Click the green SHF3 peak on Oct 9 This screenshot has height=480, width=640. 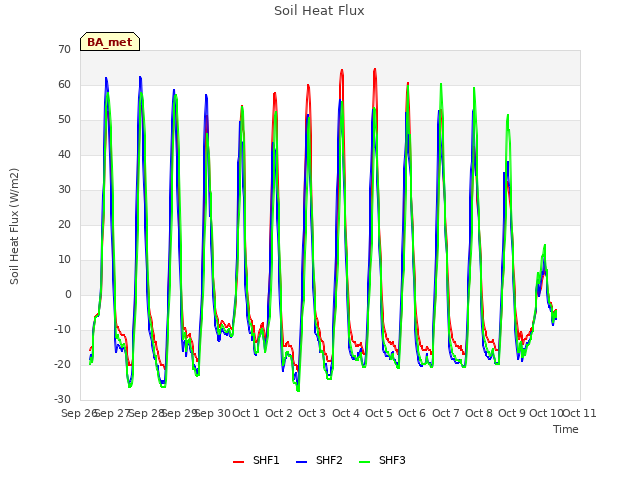point(508,115)
